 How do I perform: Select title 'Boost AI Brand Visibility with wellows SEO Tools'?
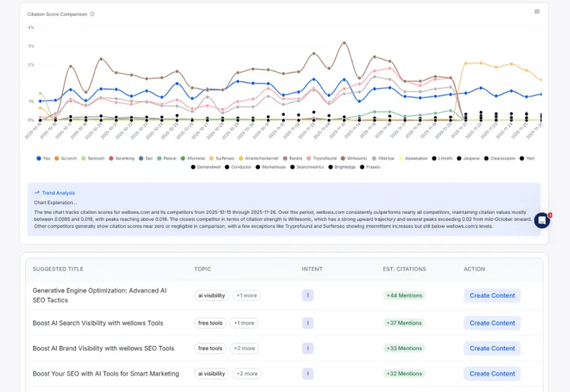(103, 348)
